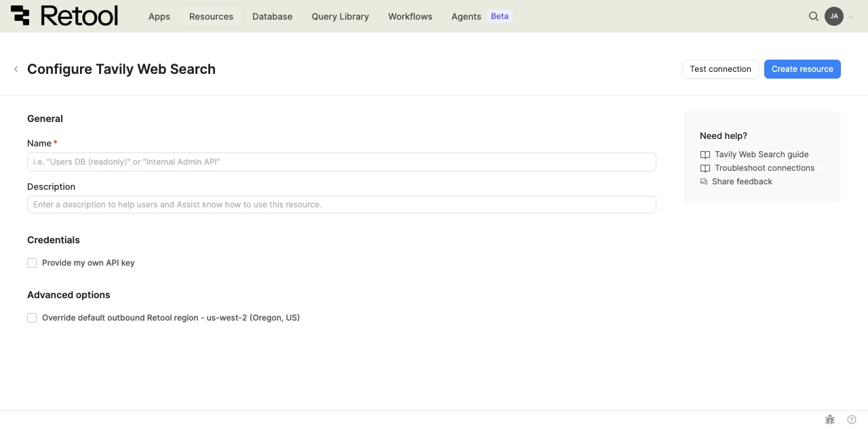The height and width of the screenshot is (429, 868).
Task: Open the Apps menu item
Action: point(159,16)
